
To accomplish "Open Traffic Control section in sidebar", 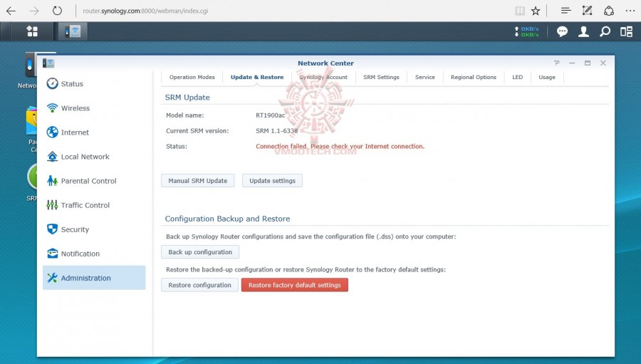I will [x=94, y=205].
